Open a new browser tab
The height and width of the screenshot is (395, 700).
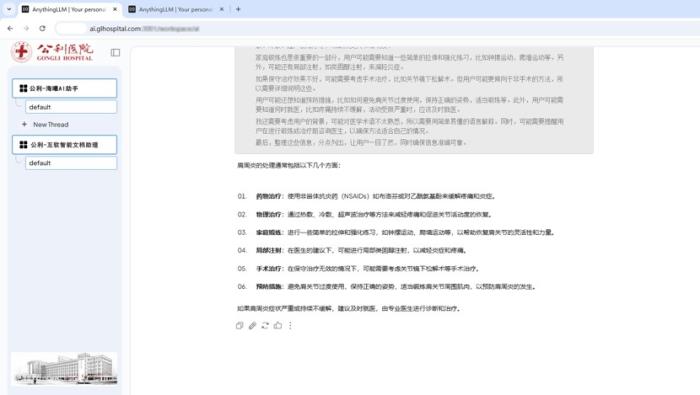click(238, 9)
